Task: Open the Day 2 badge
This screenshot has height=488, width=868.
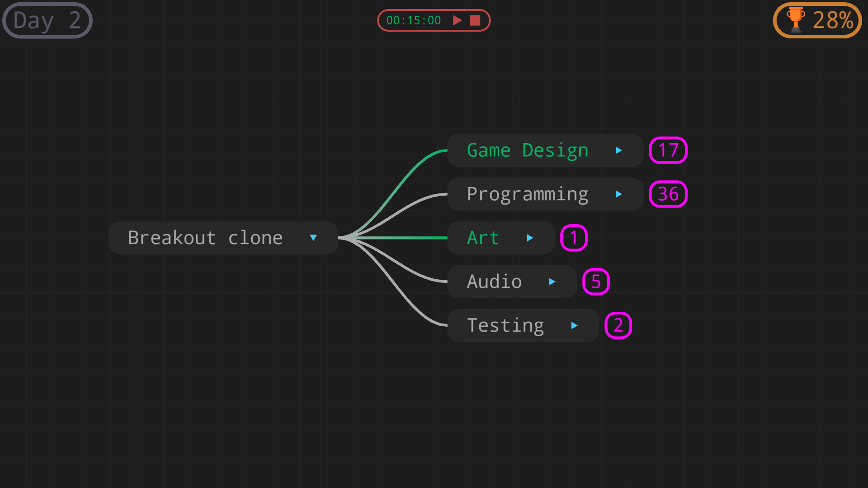Action: click(x=47, y=20)
